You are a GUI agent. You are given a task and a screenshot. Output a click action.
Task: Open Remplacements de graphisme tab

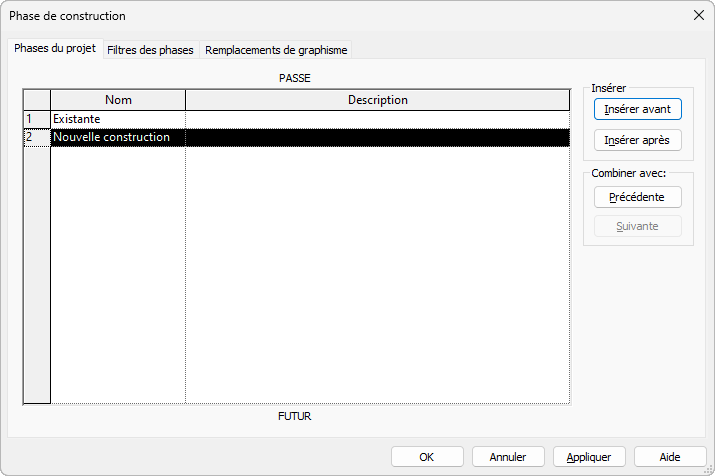point(276,50)
